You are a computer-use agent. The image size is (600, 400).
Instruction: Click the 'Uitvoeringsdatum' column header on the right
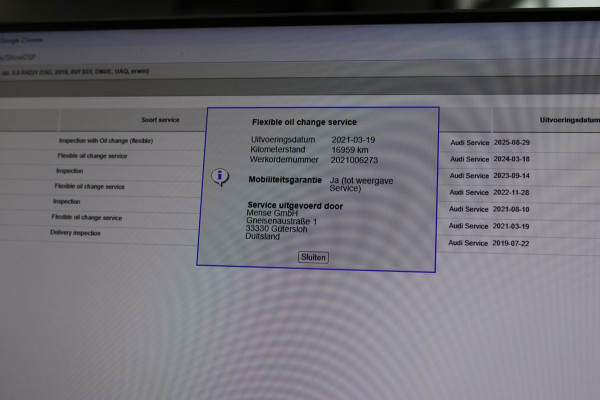click(x=570, y=120)
